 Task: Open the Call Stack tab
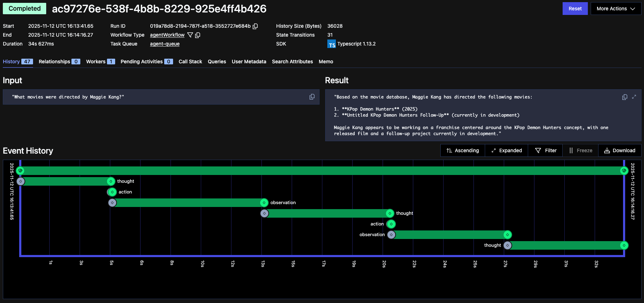pyautogui.click(x=190, y=62)
